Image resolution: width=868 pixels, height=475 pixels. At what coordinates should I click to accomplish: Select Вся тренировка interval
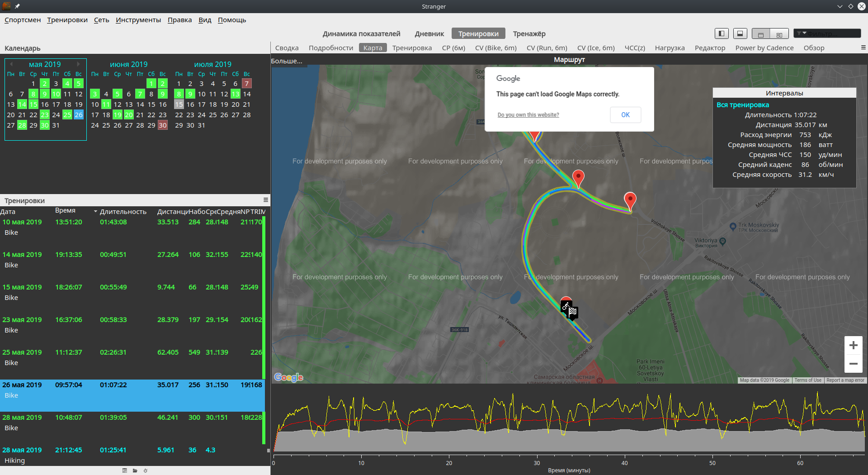tap(742, 105)
